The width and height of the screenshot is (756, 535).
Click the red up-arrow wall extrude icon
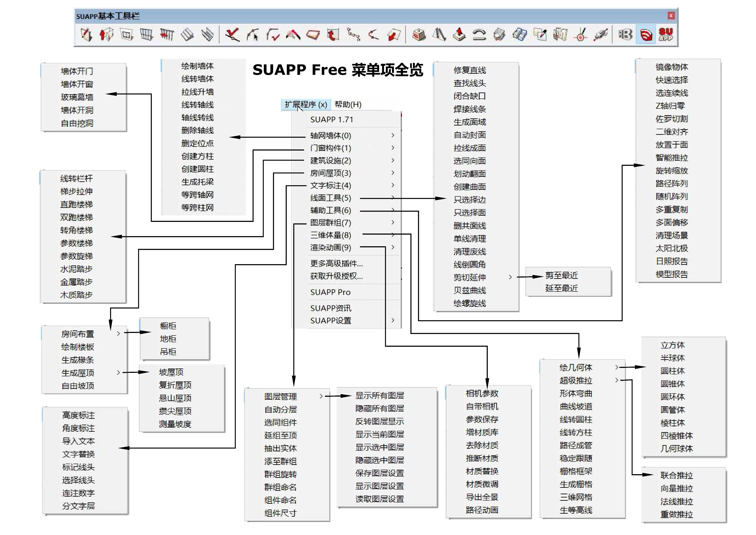tap(106, 34)
